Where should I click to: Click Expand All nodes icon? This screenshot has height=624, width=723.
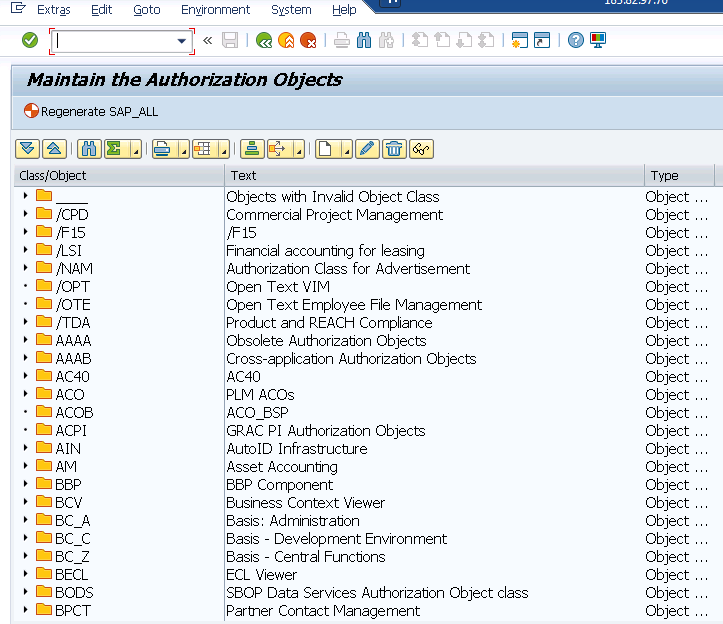[28, 149]
